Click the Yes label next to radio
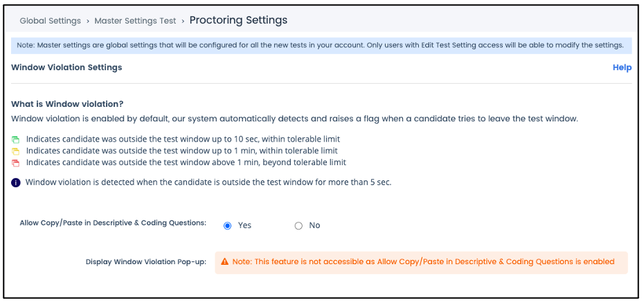The width and height of the screenshot is (644, 303). (244, 225)
